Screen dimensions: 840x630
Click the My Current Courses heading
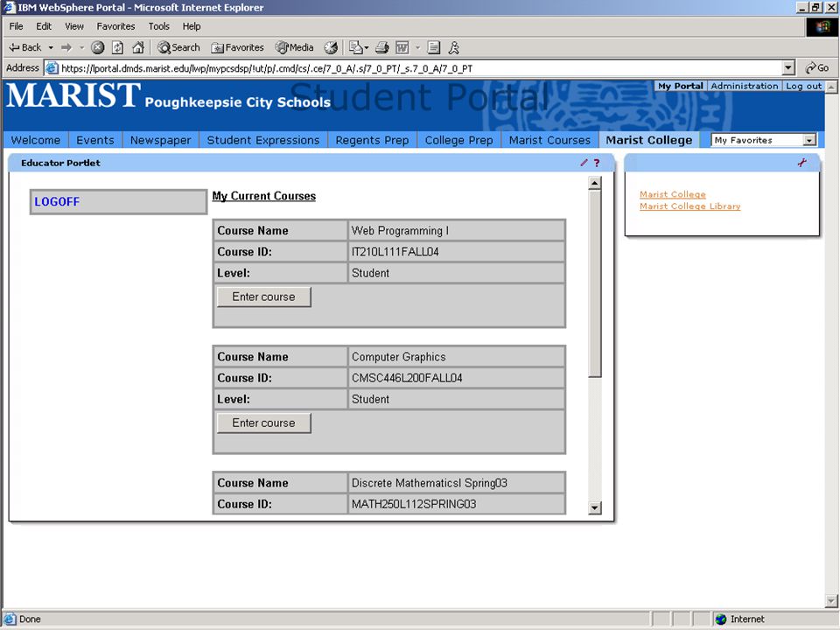[x=264, y=196]
